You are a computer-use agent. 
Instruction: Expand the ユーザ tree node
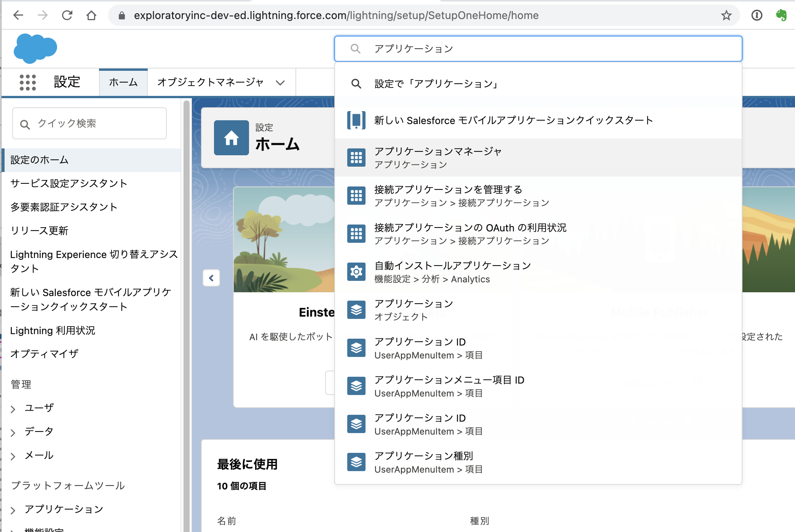pos(13,409)
